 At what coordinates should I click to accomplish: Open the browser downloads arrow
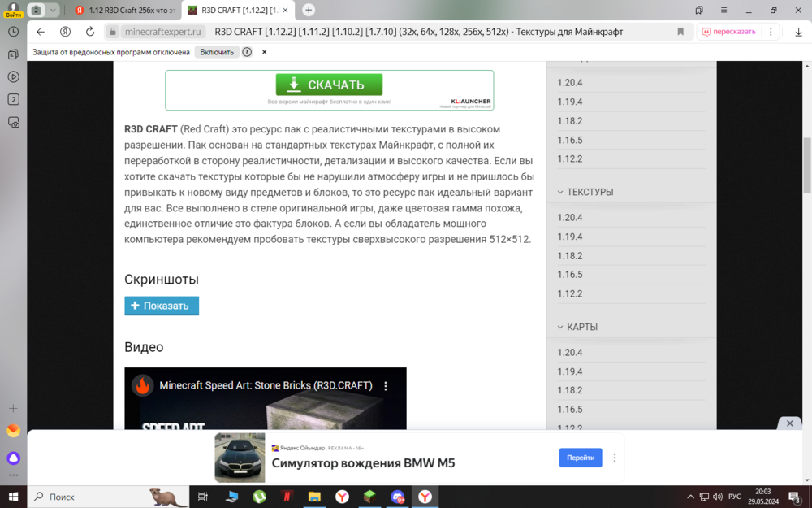(798, 32)
